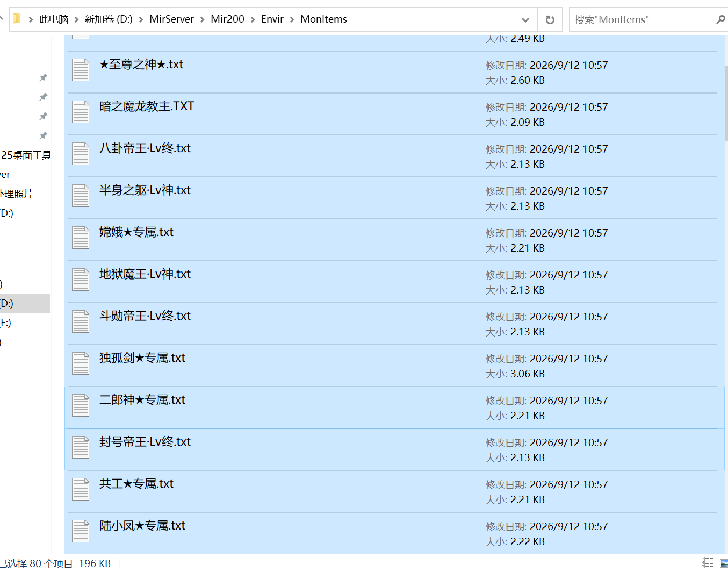The image size is (728, 572).
Task: Click the file icon beside 二郎神★专属.txt
Action: pos(81,405)
